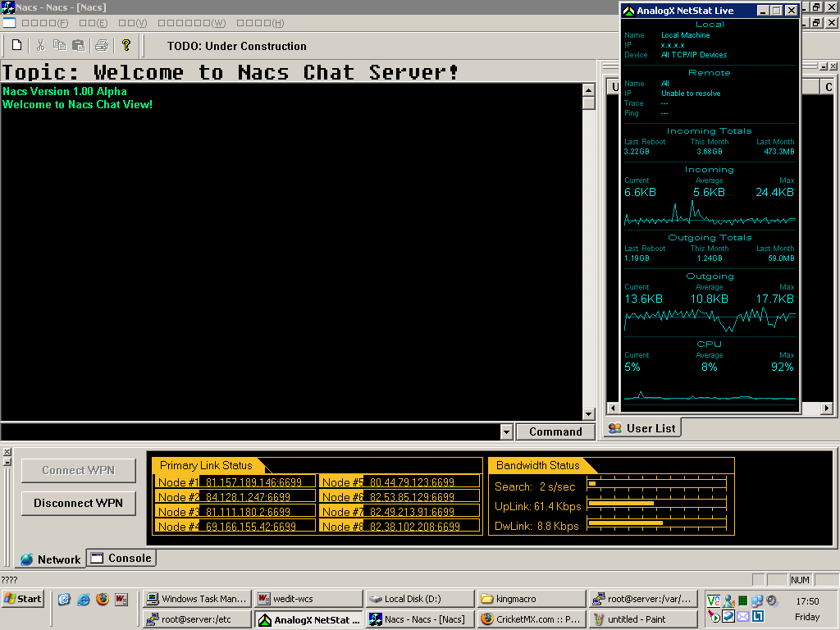Open the command input dropdown arrow
This screenshot has height=630, width=840.
click(506, 431)
